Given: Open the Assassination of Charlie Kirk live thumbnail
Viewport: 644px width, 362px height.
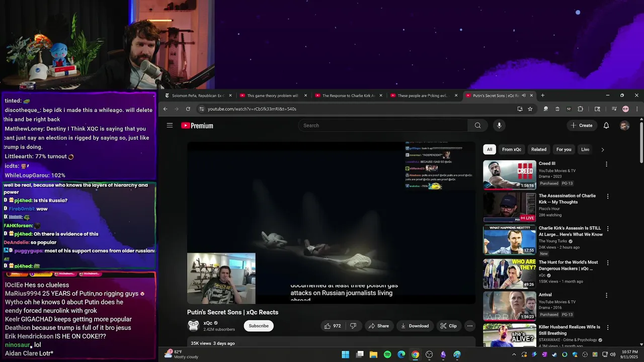Looking at the screenshot, I should 510,207.
